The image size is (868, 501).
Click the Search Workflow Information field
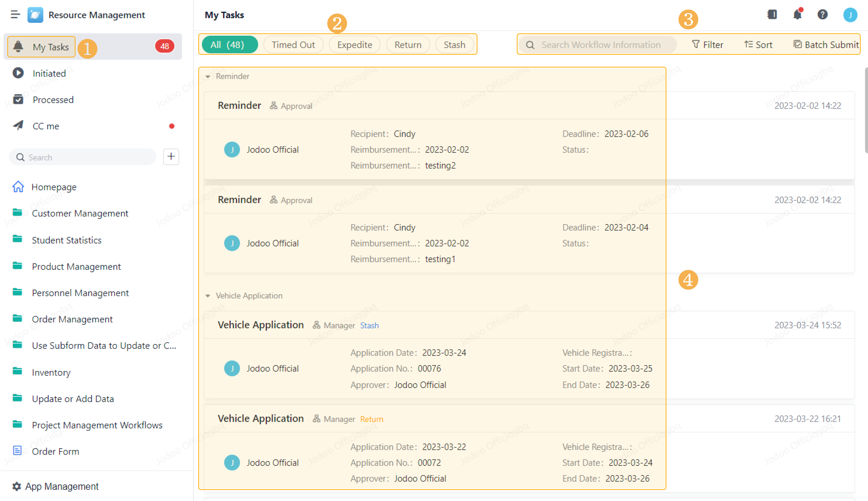(x=601, y=45)
